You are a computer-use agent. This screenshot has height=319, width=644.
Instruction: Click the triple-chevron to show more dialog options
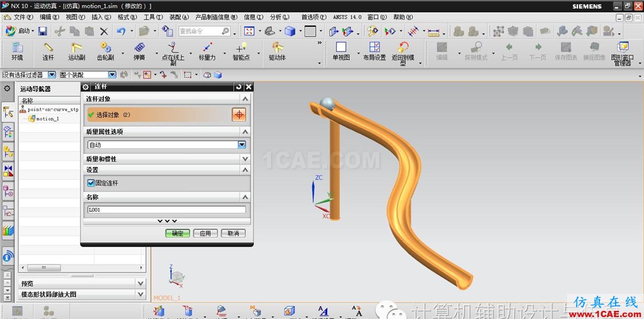pos(167,221)
